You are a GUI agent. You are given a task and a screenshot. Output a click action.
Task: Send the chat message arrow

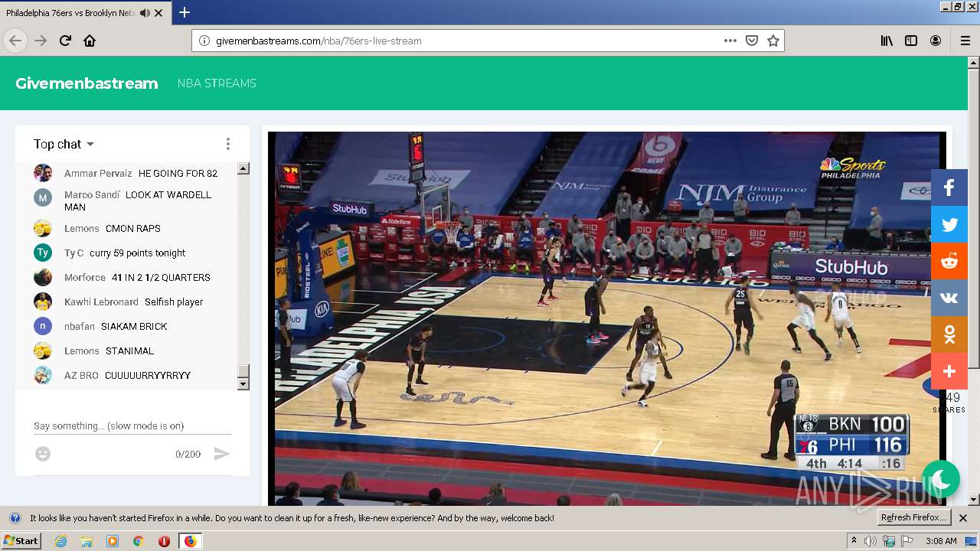point(221,454)
